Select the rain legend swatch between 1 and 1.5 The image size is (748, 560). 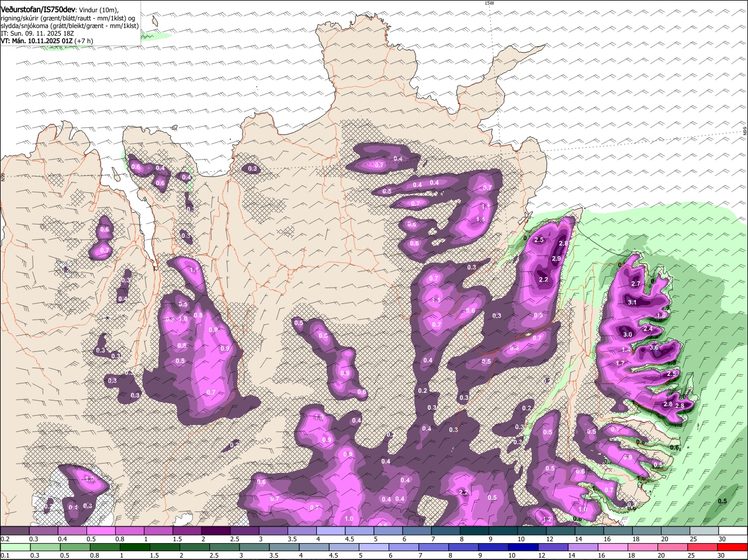click(136, 547)
